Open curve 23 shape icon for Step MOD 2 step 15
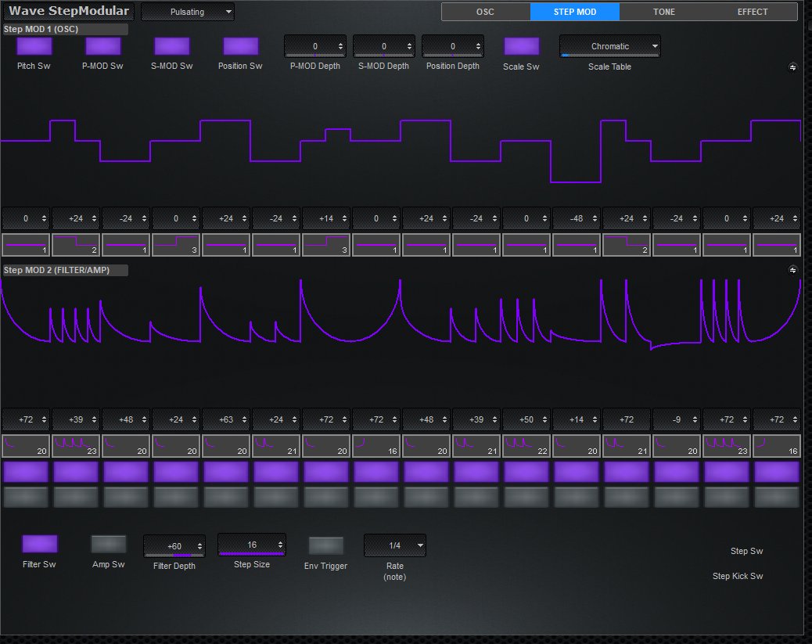 click(x=727, y=446)
